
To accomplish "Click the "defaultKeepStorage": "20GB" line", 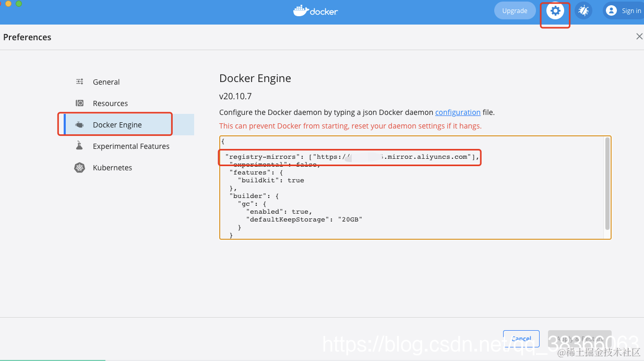I will [304, 219].
